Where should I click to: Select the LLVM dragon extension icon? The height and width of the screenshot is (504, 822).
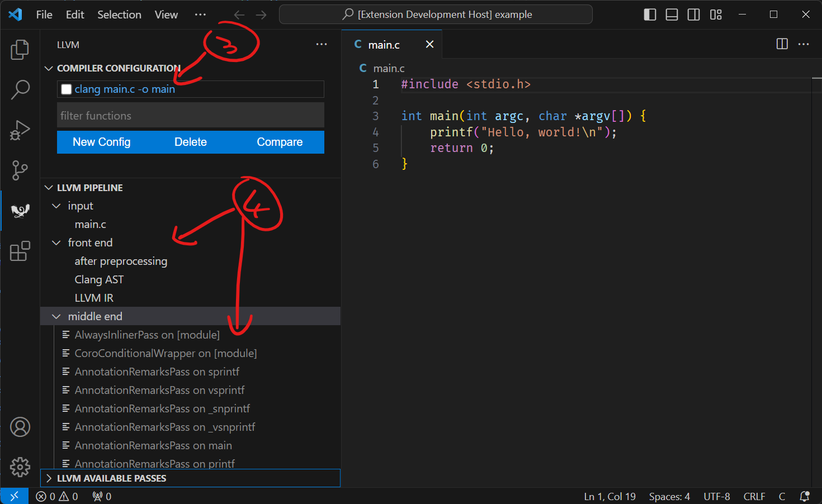tap(20, 211)
